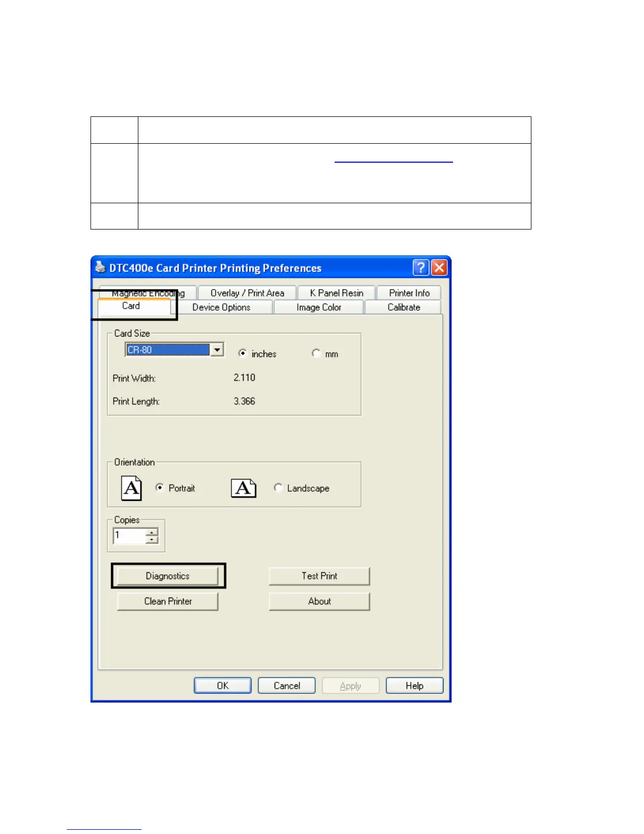Start Clean Printer routine

click(168, 601)
